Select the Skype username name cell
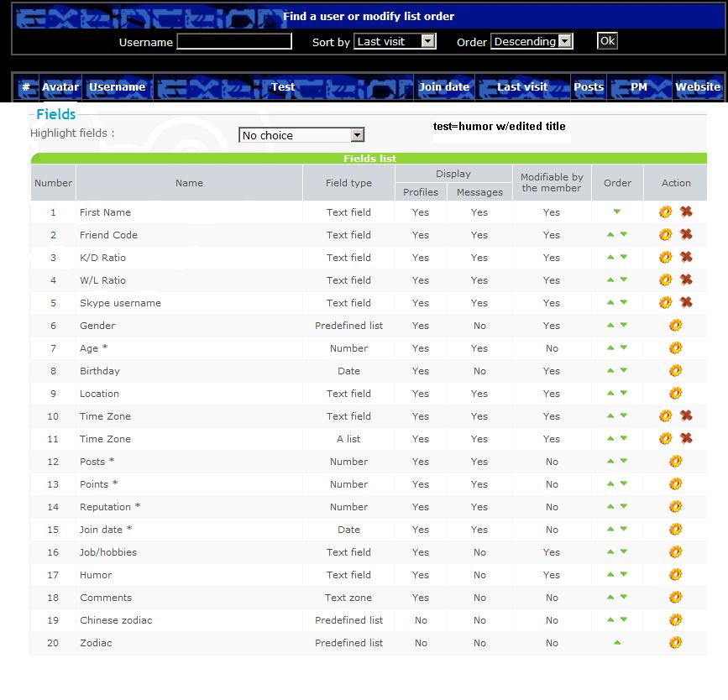This screenshot has height=700, width=728. coord(189,303)
